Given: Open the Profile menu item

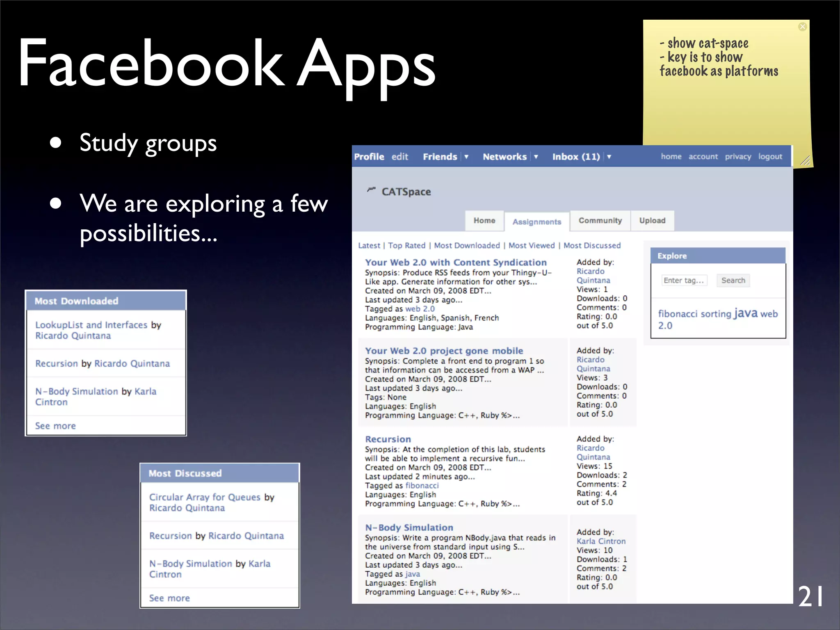Looking at the screenshot, I should [x=369, y=157].
